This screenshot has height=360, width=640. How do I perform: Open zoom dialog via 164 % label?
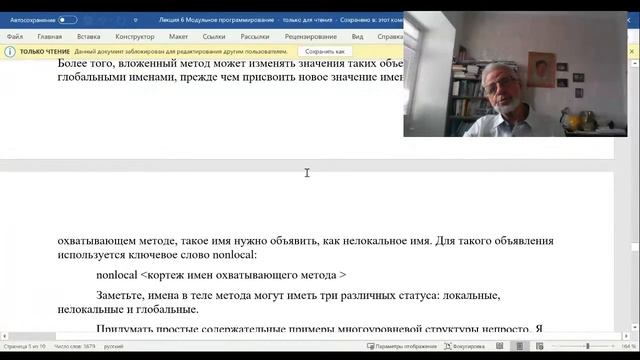coord(629,347)
